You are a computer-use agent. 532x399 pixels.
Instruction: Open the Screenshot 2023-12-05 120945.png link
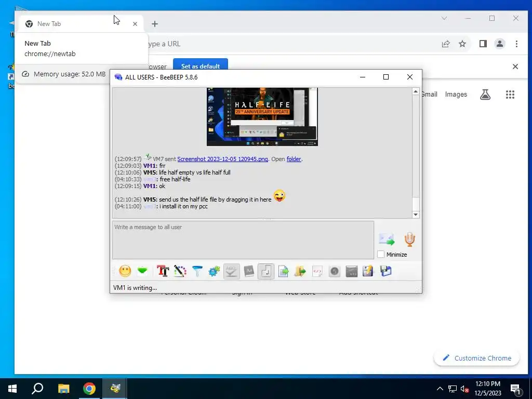222,159
